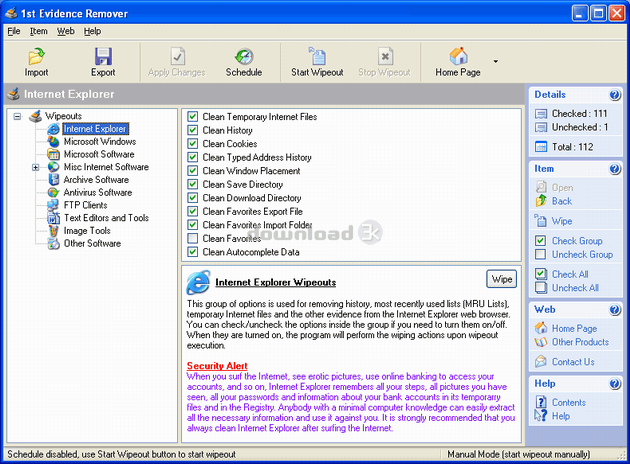The image size is (630, 464).
Task: Click the Home Page house icon
Action: point(458,56)
